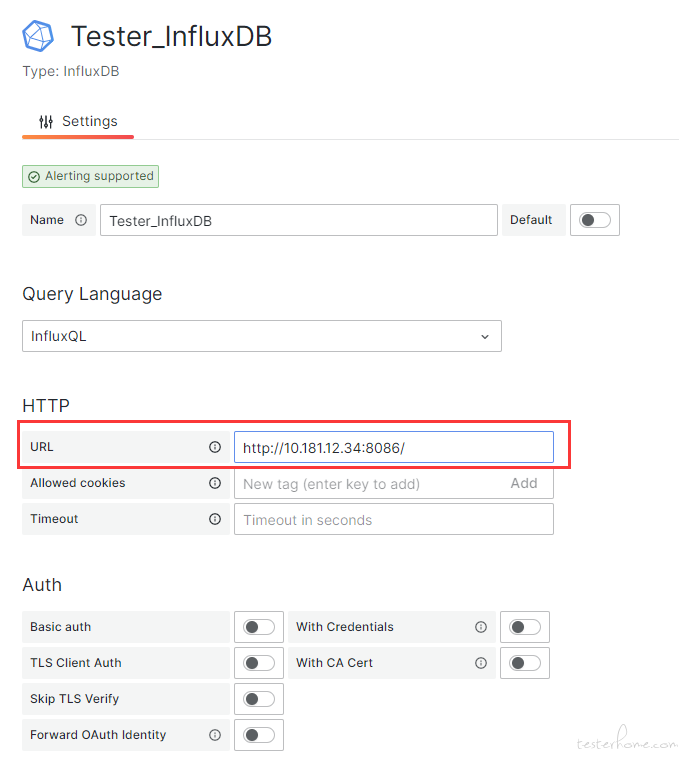Click the URL info icon

[215, 447]
